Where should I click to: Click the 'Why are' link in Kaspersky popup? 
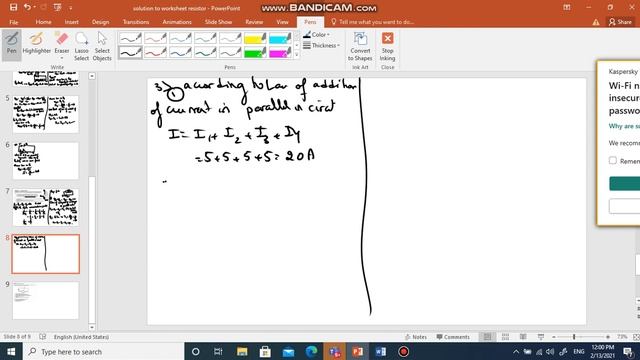click(624, 126)
